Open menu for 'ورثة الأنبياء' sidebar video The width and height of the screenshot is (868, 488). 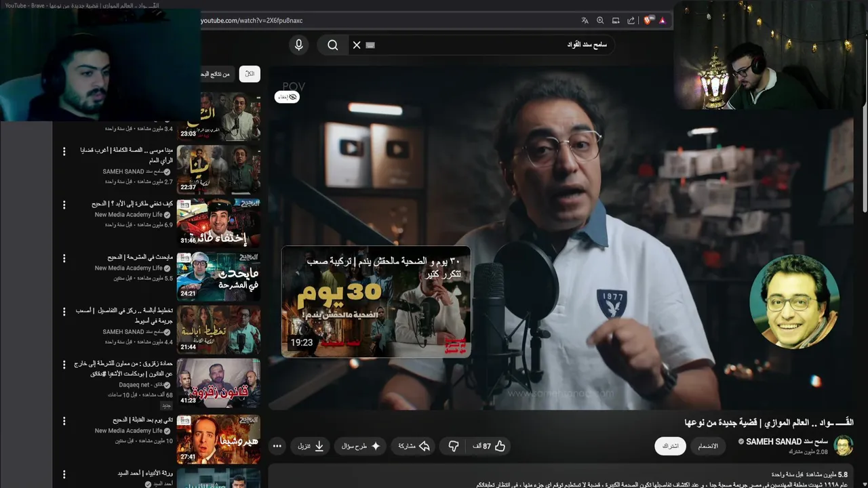(64, 474)
